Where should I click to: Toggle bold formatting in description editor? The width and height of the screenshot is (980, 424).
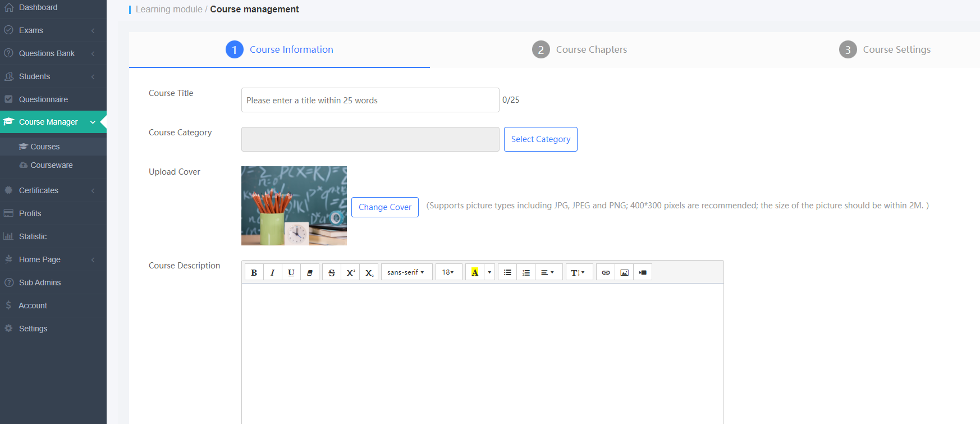[254, 272]
